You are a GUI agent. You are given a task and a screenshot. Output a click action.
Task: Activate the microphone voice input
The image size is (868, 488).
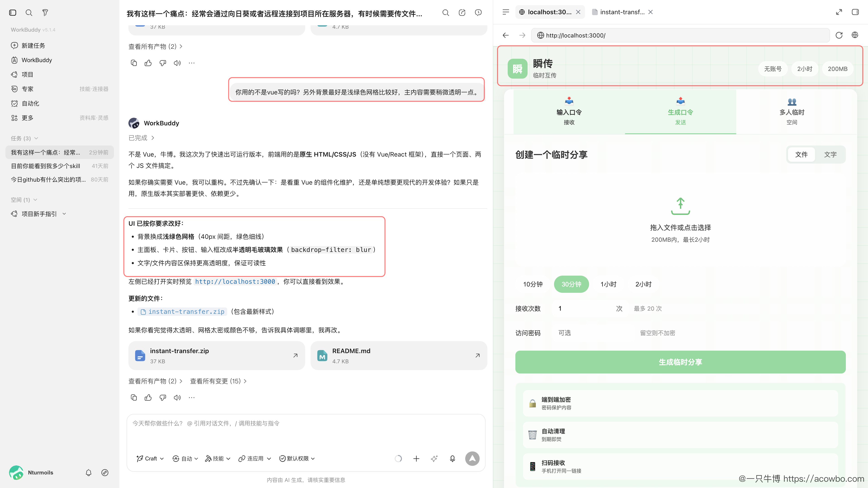click(453, 459)
